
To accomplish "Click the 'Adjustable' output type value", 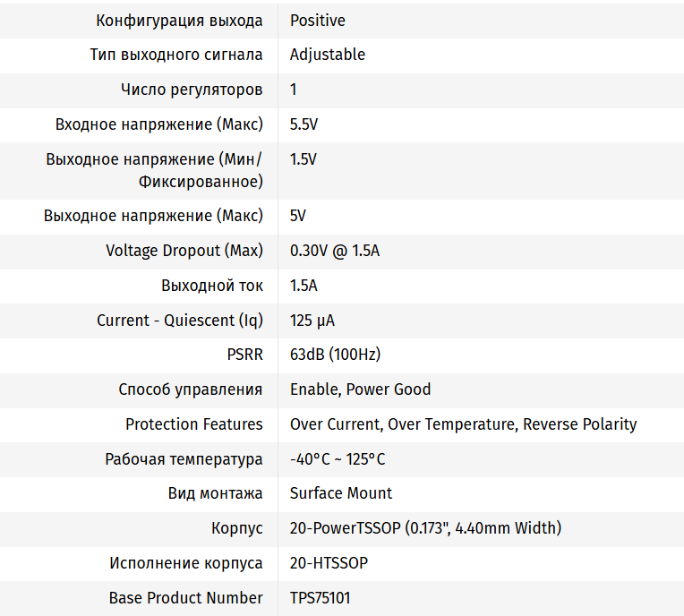I will pyautogui.click(x=328, y=55).
